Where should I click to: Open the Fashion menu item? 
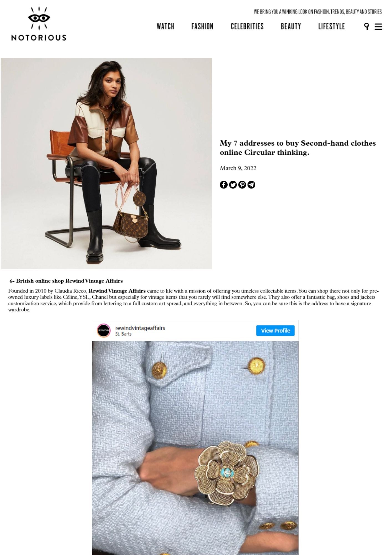pos(202,26)
